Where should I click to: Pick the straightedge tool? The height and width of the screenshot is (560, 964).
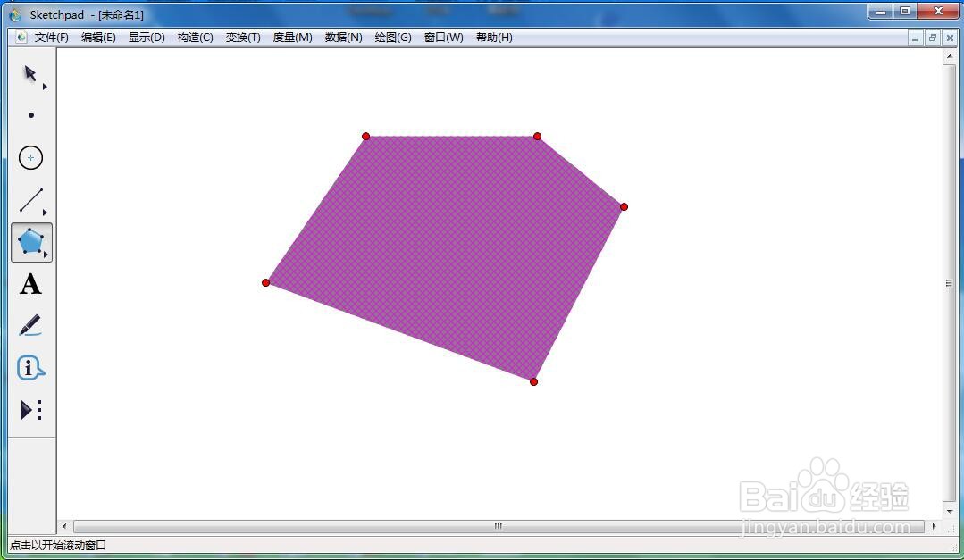point(29,200)
